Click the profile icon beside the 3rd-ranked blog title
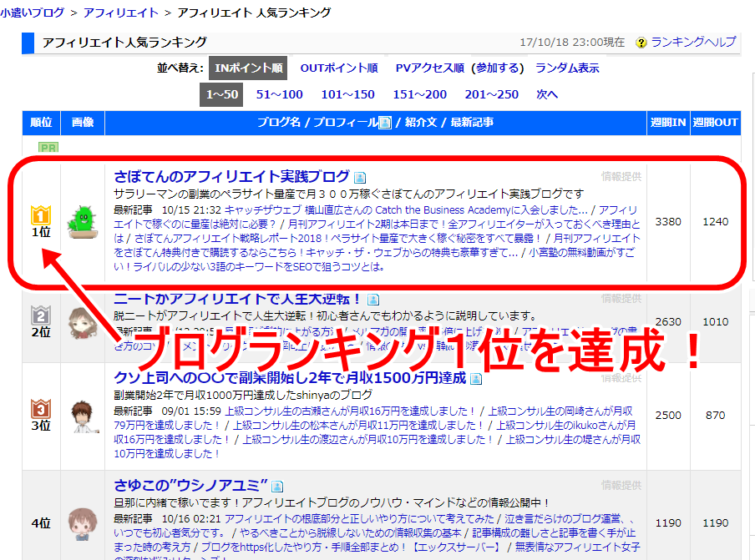Image resolution: width=755 pixels, height=560 pixels. click(476, 379)
